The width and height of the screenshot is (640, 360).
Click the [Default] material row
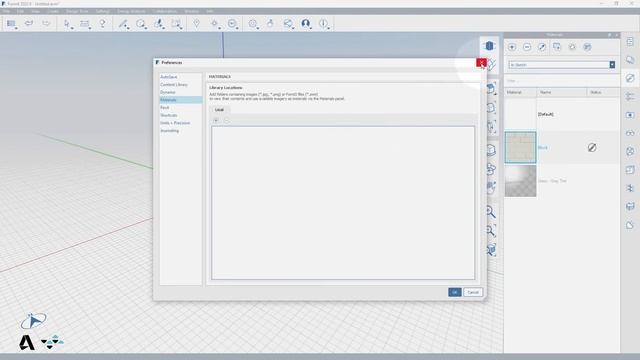[x=562, y=114]
